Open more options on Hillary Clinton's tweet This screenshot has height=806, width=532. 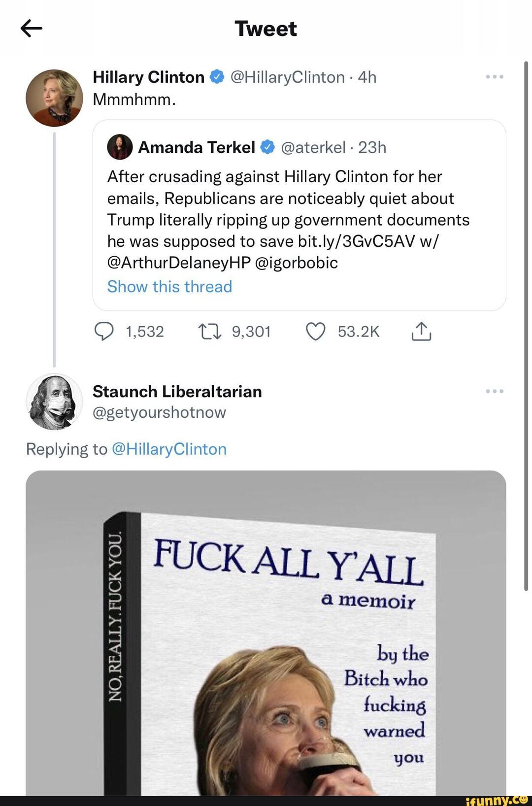point(494,77)
